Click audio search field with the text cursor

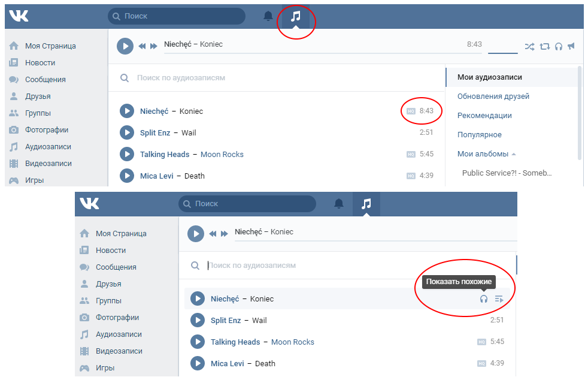click(x=299, y=266)
